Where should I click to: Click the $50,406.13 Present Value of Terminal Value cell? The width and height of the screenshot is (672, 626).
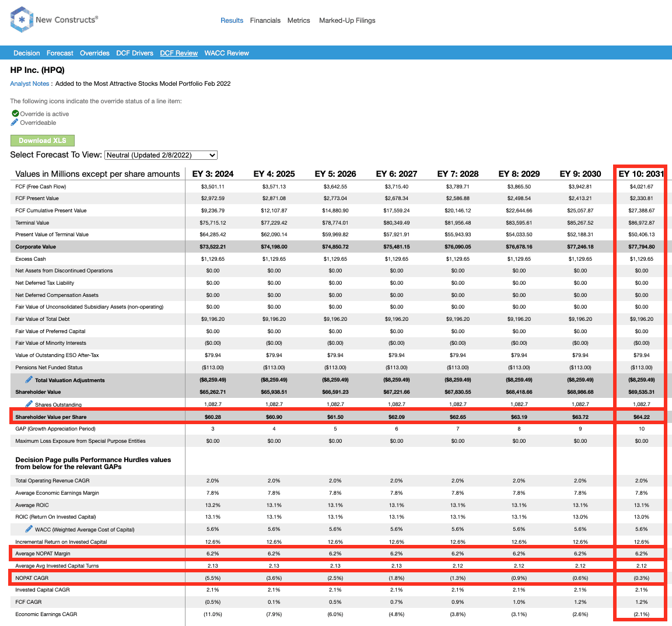[x=642, y=235]
